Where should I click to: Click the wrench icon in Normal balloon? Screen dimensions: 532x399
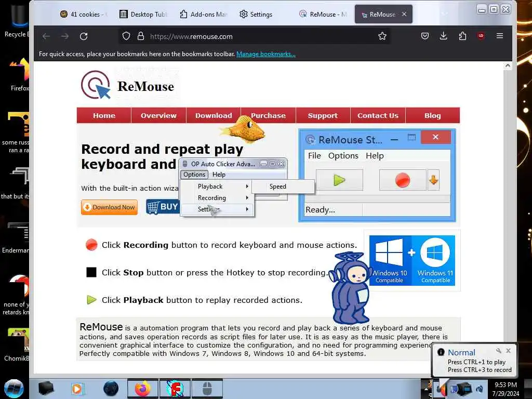pyautogui.click(x=498, y=351)
